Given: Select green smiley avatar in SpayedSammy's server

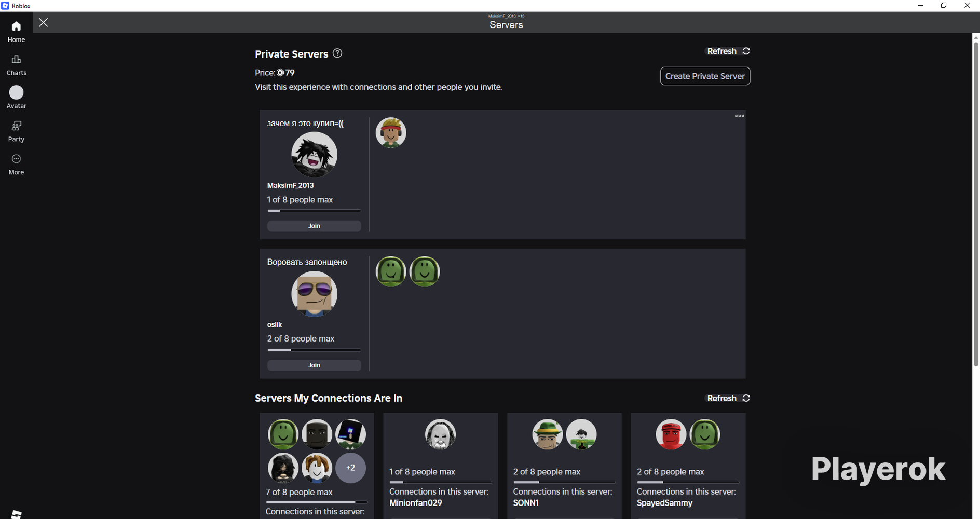Looking at the screenshot, I should [705, 434].
